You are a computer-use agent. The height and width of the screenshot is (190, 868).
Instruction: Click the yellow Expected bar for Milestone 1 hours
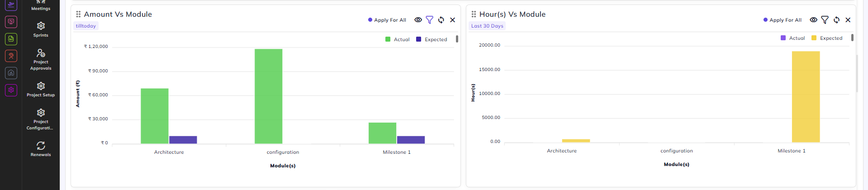coord(806,97)
